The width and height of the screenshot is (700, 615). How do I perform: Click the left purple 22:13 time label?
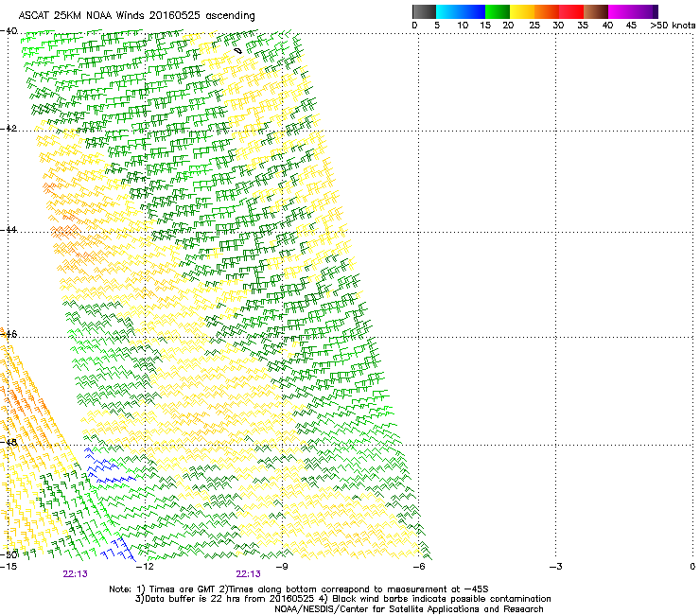[x=75, y=574]
